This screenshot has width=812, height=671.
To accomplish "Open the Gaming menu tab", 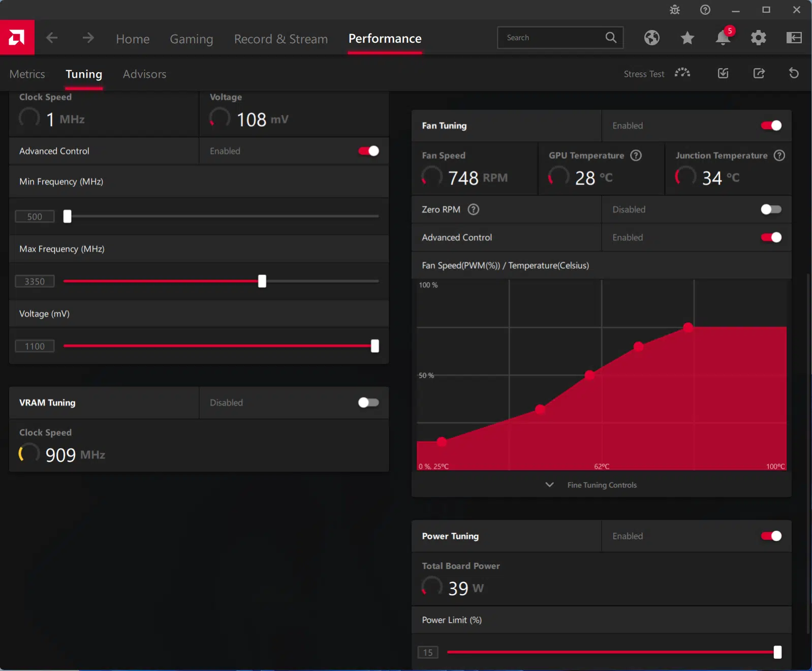I will pos(191,39).
